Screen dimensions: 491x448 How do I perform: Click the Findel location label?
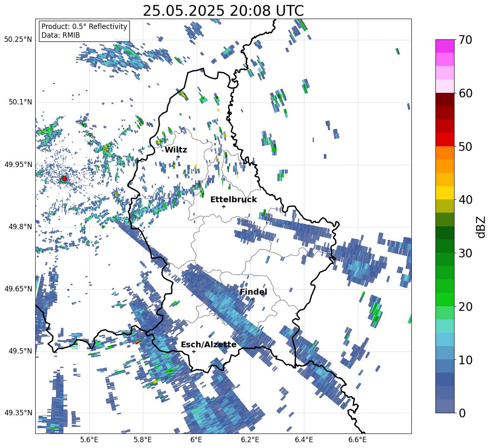click(253, 292)
